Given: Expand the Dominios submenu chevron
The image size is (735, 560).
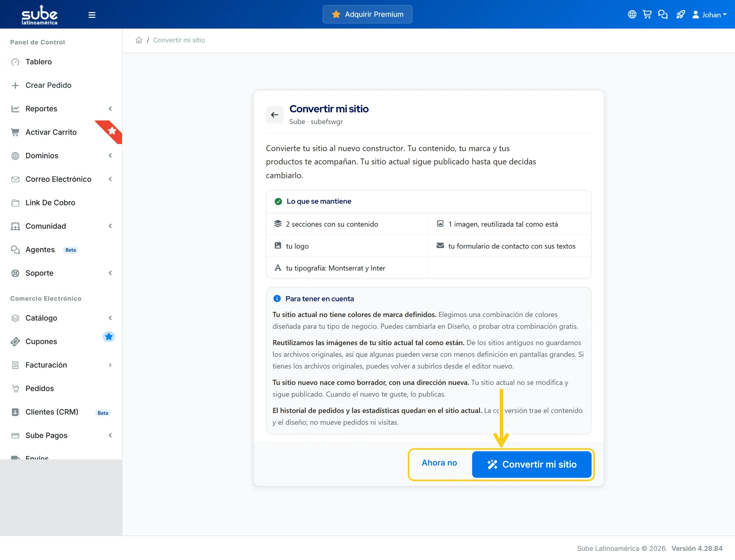Looking at the screenshot, I should click(x=110, y=156).
